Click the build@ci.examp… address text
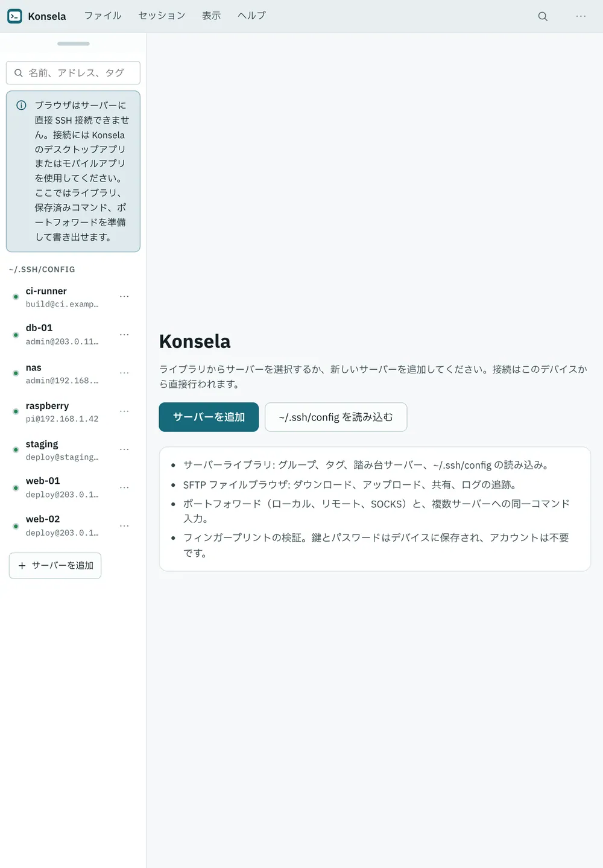The image size is (603, 868). (62, 304)
